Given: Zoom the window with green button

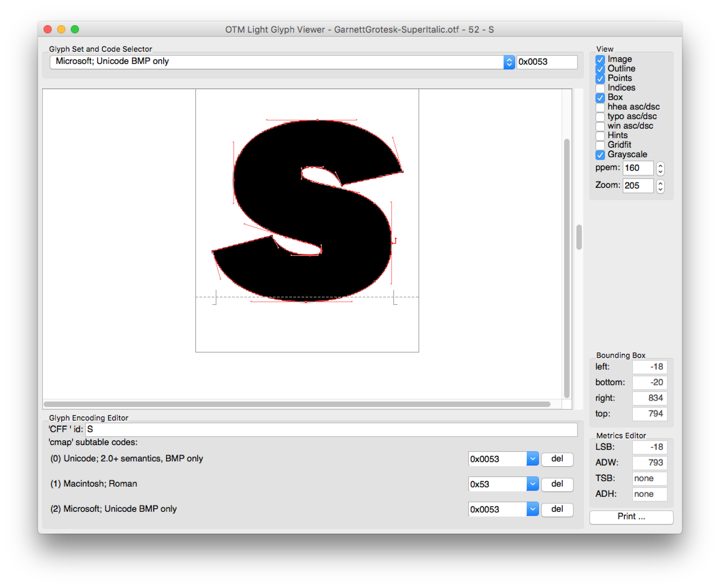Looking at the screenshot, I should click(75, 30).
